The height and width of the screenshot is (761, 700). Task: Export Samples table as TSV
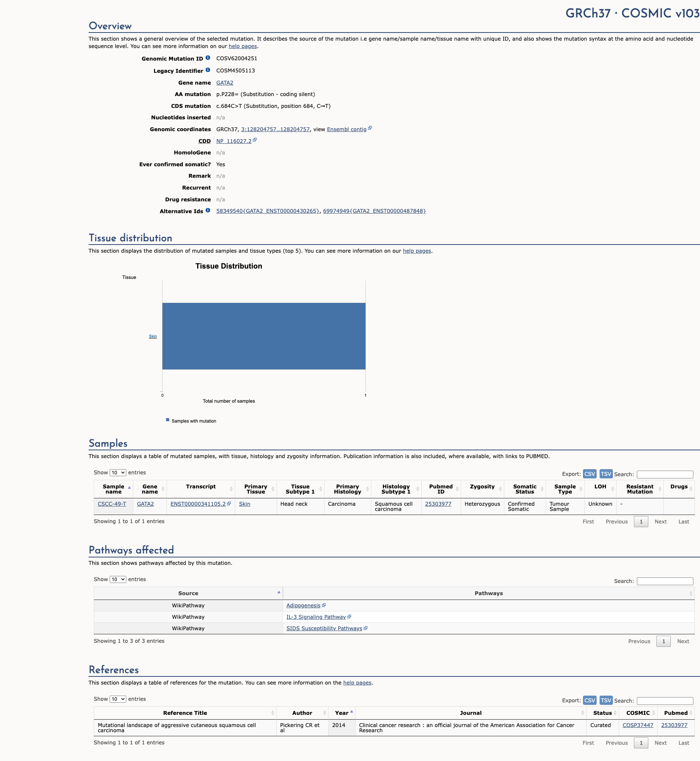coord(606,474)
